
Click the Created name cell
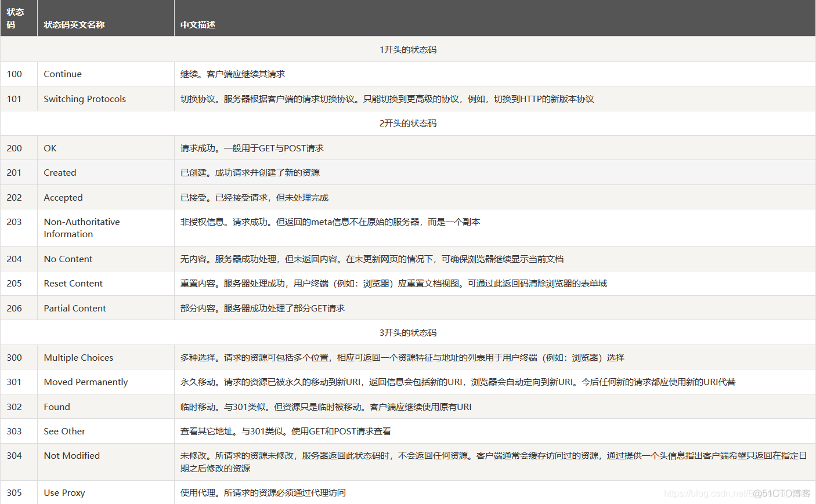pos(106,173)
